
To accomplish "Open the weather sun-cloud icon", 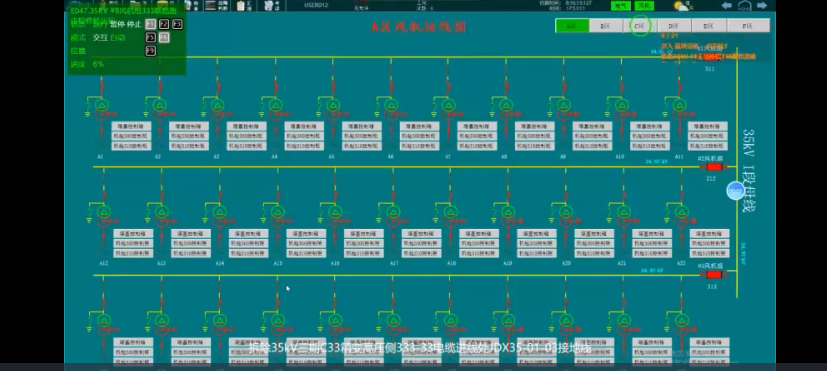I will click(681, 6).
